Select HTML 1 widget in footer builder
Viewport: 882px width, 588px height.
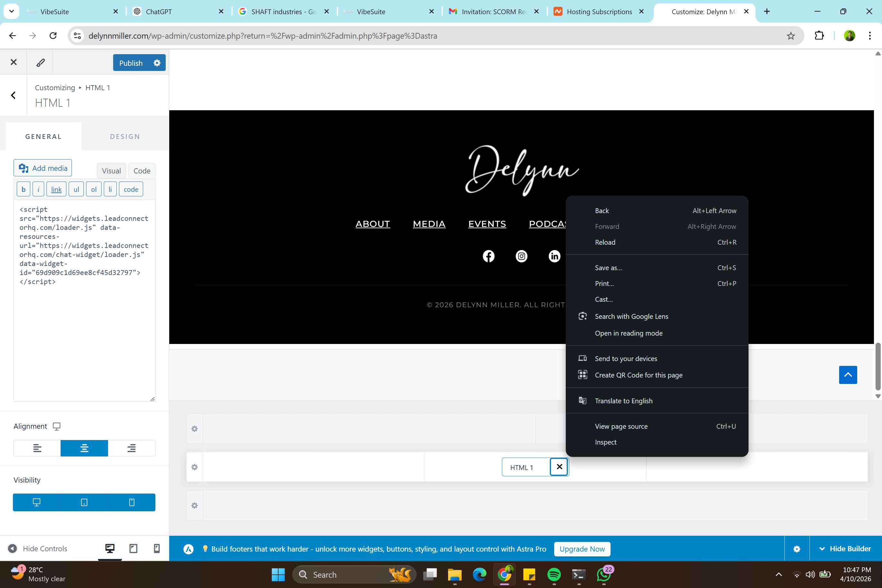[x=525, y=467]
